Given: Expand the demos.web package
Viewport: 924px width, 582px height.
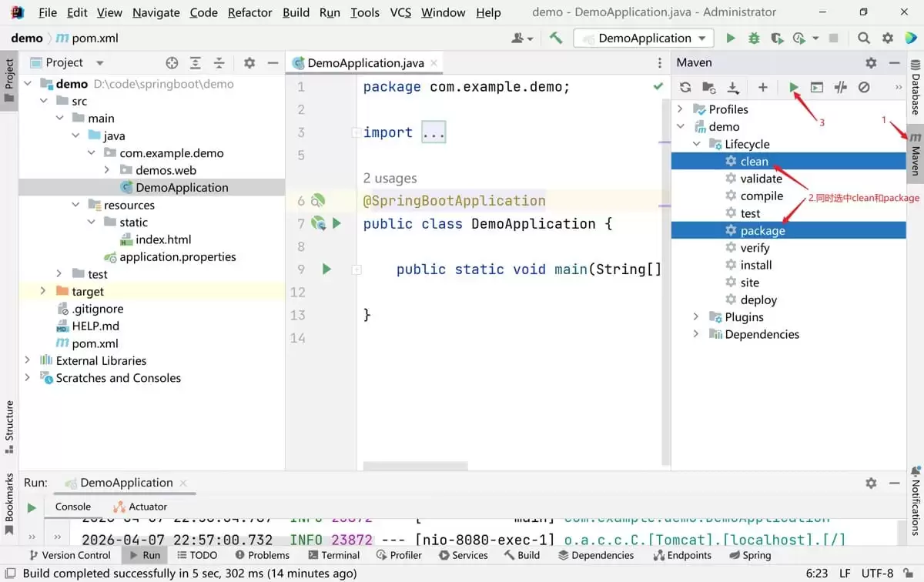Looking at the screenshot, I should (x=107, y=170).
